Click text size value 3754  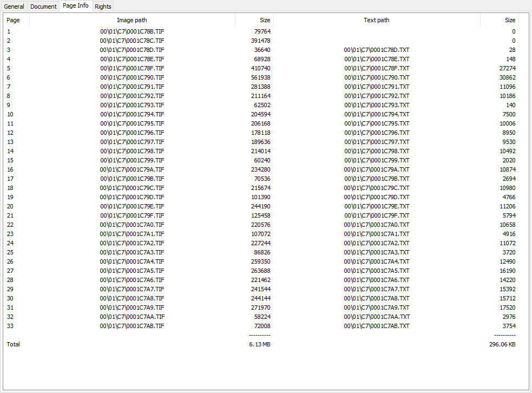pyautogui.click(x=509, y=326)
